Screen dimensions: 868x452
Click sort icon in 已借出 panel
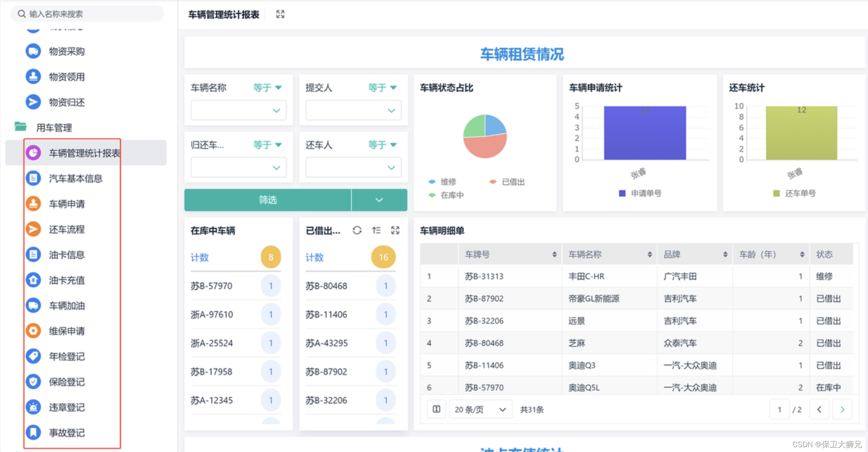376,230
